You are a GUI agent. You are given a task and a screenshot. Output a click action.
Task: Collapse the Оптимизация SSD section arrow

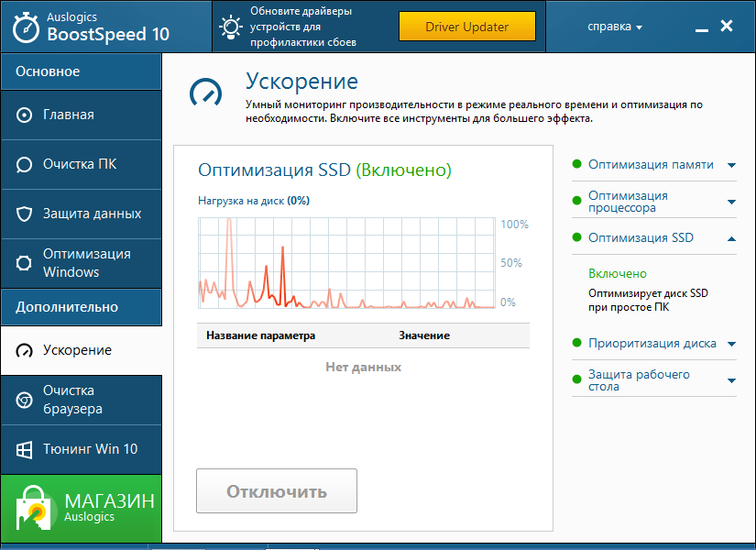(731, 238)
